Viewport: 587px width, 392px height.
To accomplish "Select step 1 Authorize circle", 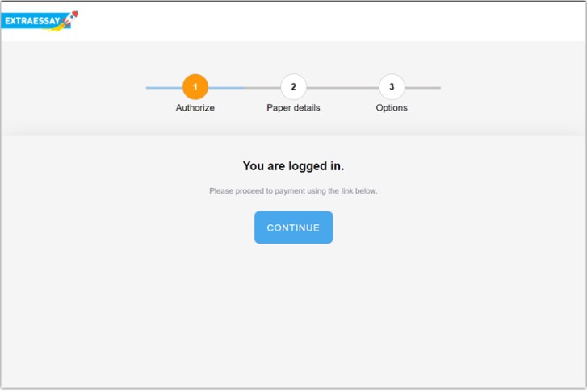I will click(x=195, y=87).
